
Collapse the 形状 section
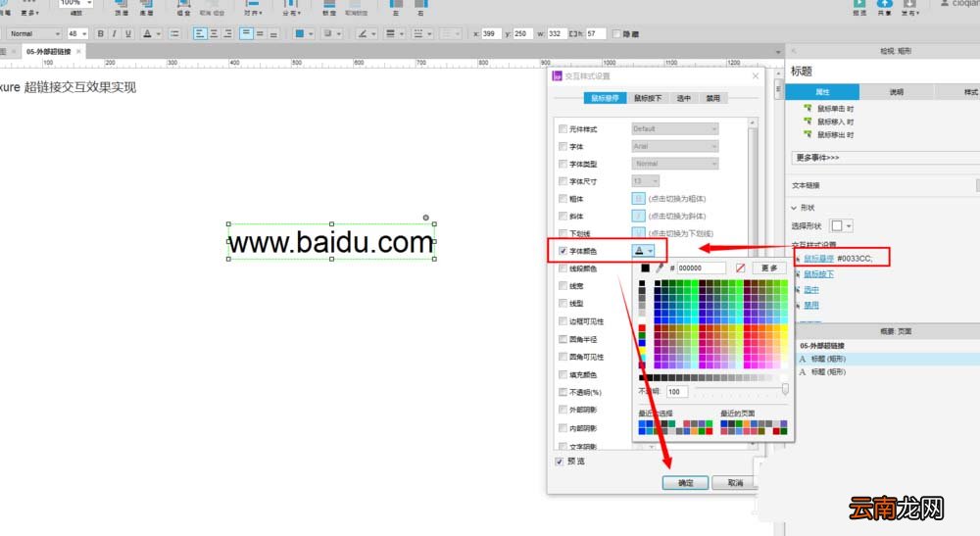(794, 208)
